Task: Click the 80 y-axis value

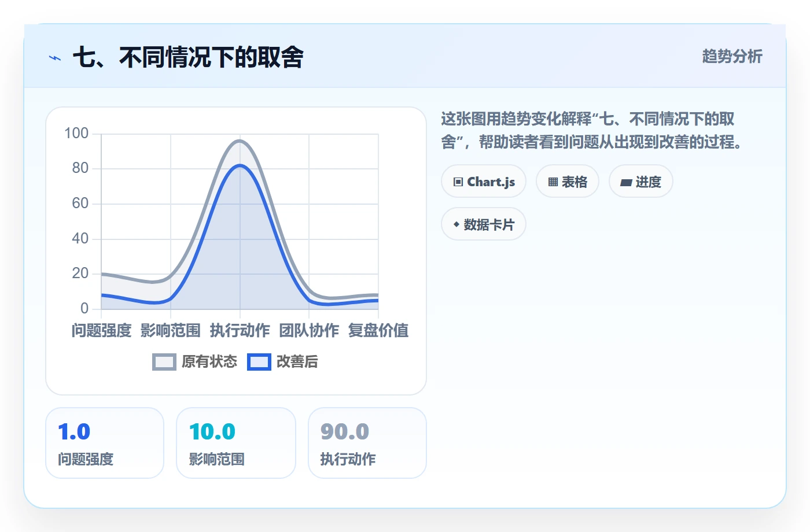Action: pos(80,168)
